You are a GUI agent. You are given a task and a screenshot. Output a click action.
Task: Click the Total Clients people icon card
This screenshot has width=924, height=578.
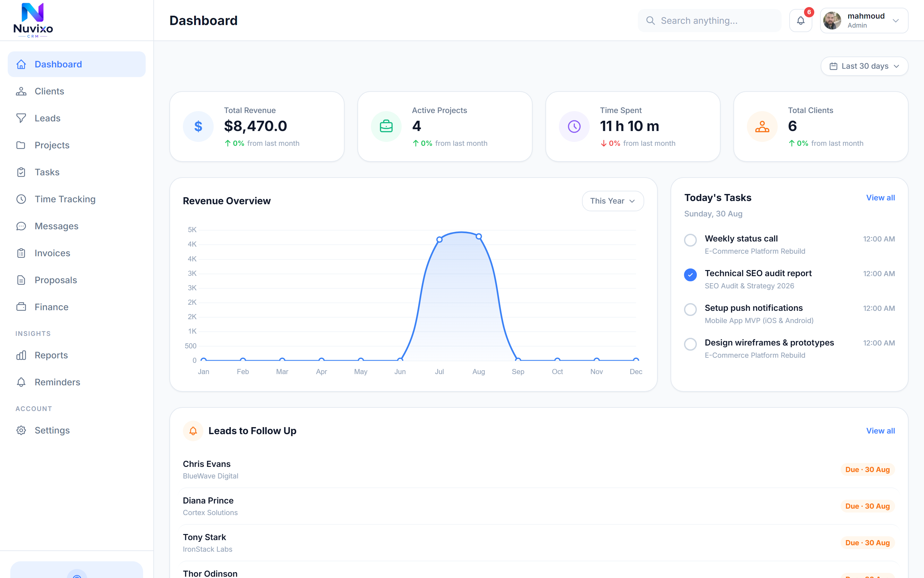point(762,127)
